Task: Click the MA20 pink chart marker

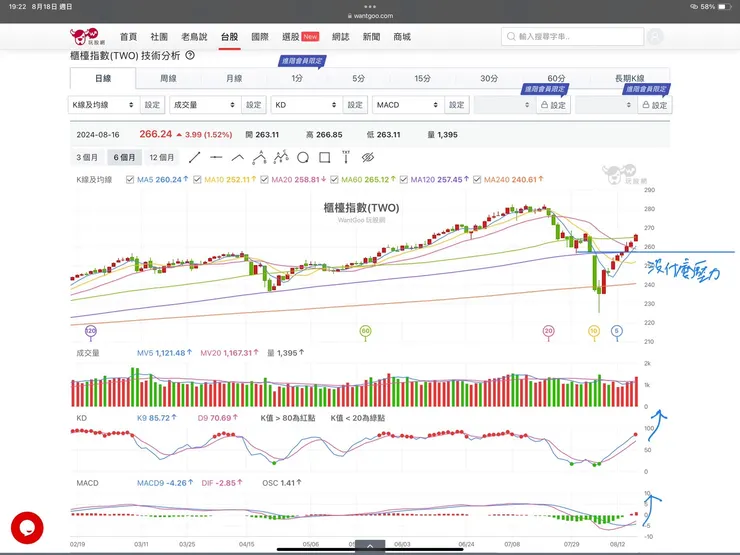Action: [x=548, y=332]
